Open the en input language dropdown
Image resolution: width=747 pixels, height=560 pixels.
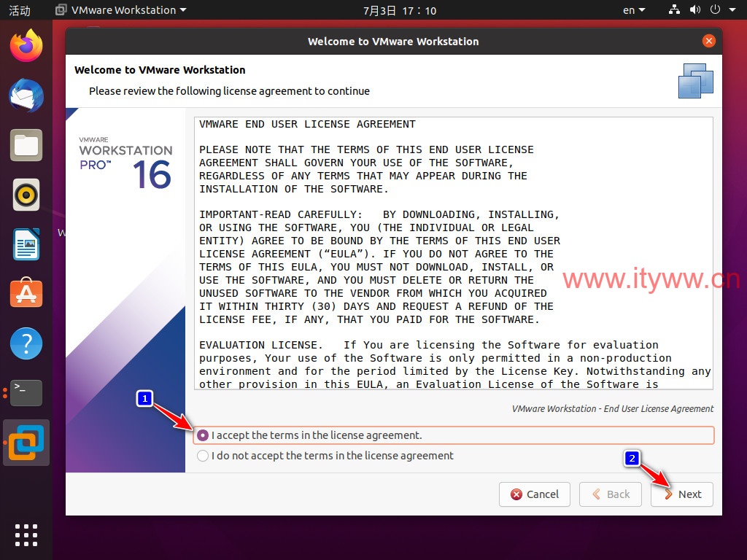[x=634, y=10]
